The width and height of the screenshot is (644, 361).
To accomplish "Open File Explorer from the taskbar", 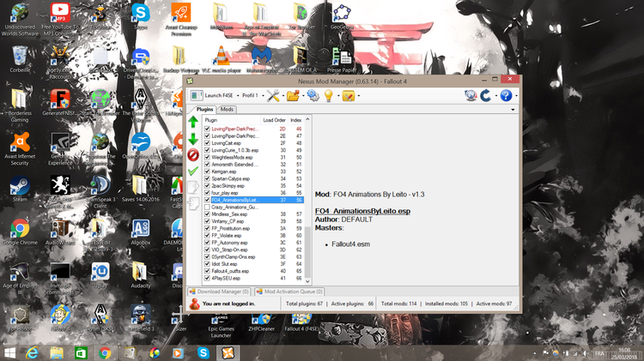I will pos(57,352).
